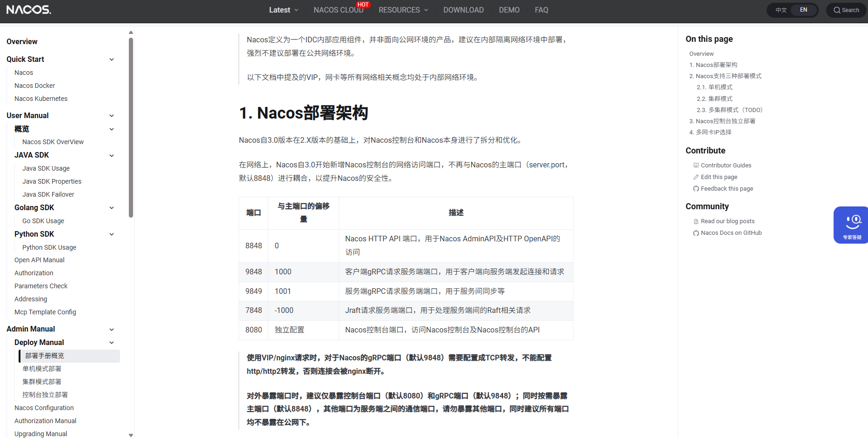Open Mcp Template Config page
This screenshot has width=868, height=438.
click(x=45, y=312)
